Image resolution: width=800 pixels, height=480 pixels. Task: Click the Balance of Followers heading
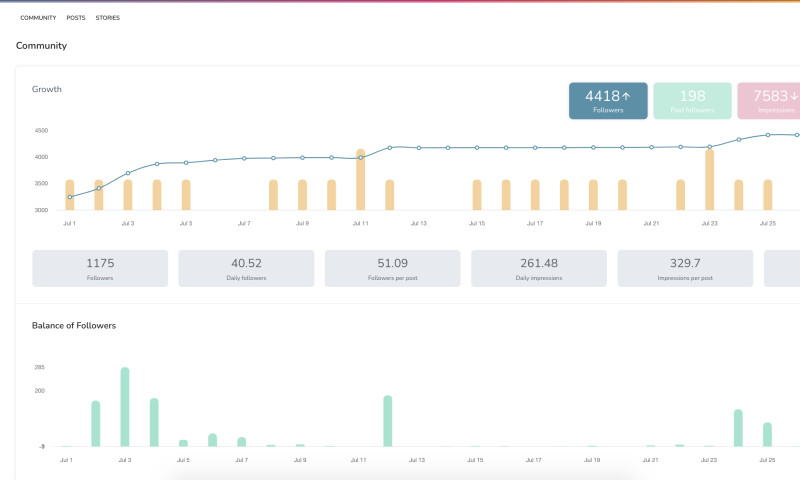tap(74, 325)
